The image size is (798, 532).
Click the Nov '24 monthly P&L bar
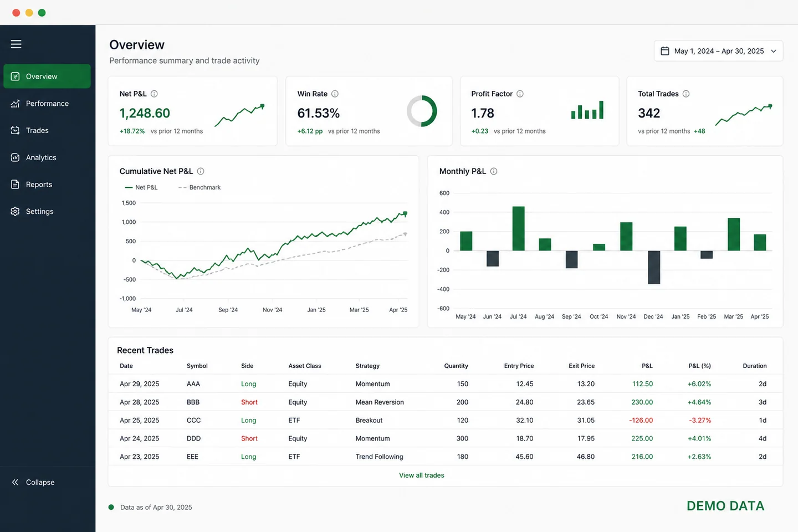coord(626,237)
